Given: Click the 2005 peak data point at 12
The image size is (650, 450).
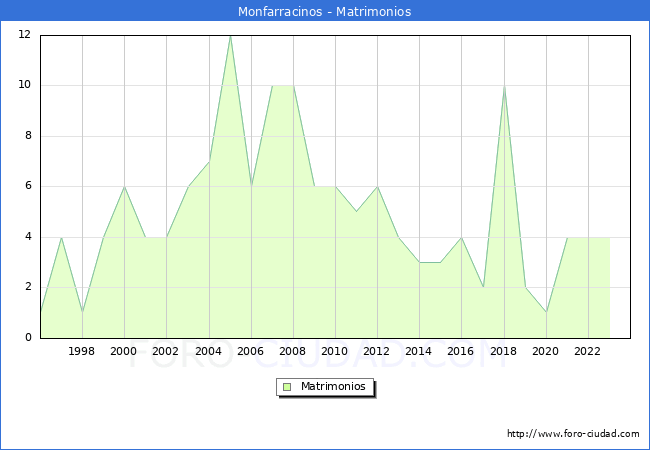Looking at the screenshot, I should point(230,36).
